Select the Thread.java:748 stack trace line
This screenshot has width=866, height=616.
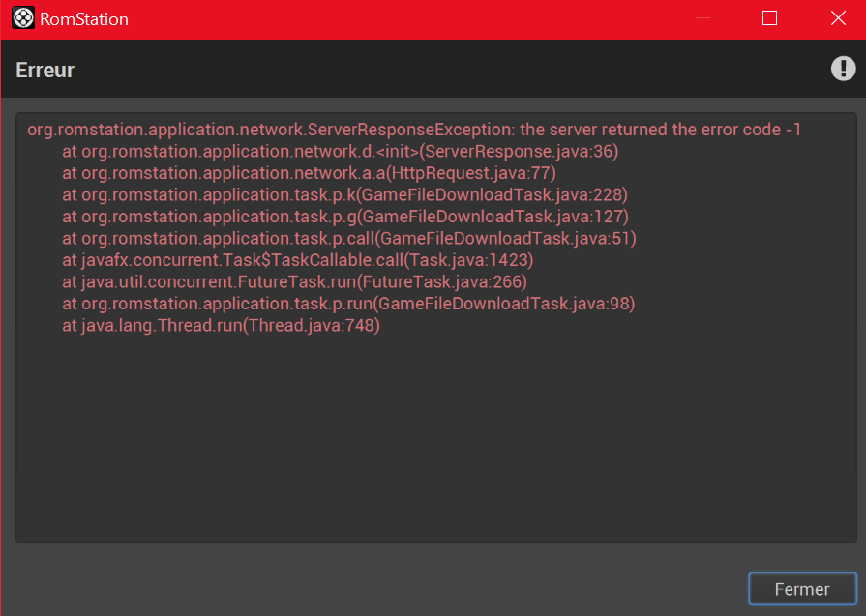pos(221,326)
